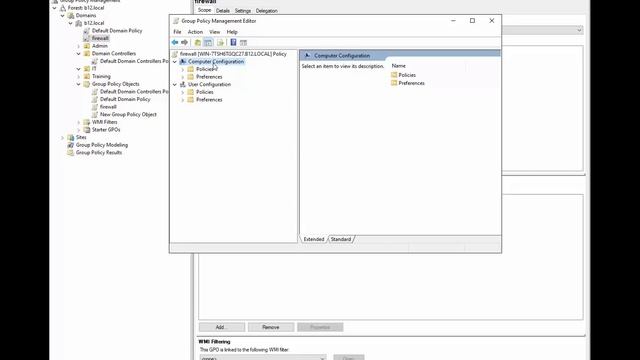
Task: Select Default Domain Controllers Policy under Domain Controllers
Action: tap(134, 61)
